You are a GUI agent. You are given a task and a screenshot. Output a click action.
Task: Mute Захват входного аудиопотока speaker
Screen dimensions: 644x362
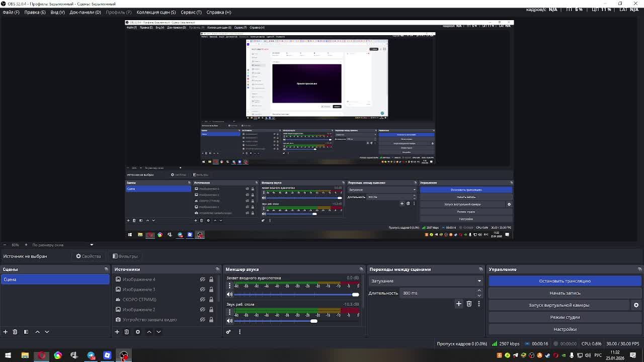click(x=229, y=295)
